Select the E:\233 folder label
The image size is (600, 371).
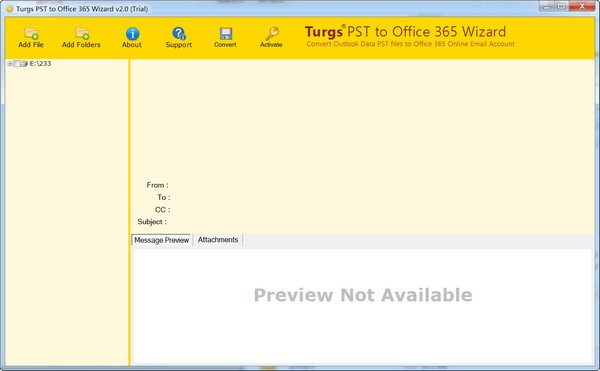tap(40, 63)
